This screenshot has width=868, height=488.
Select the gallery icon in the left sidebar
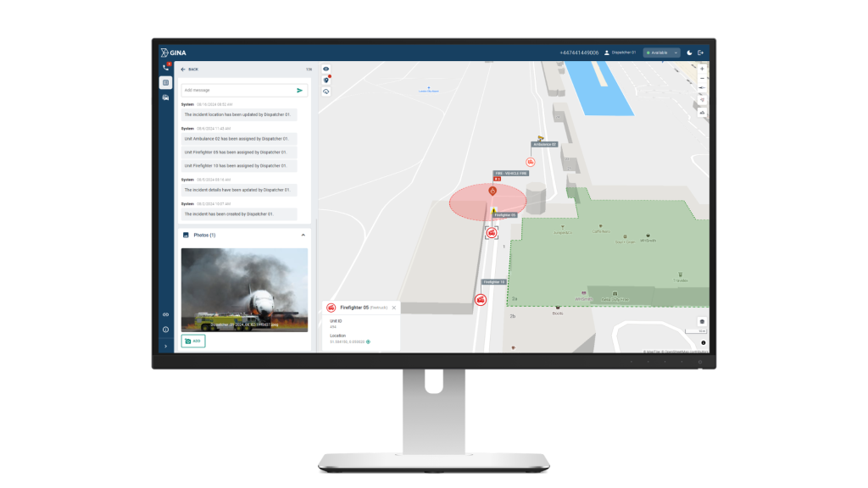164,98
